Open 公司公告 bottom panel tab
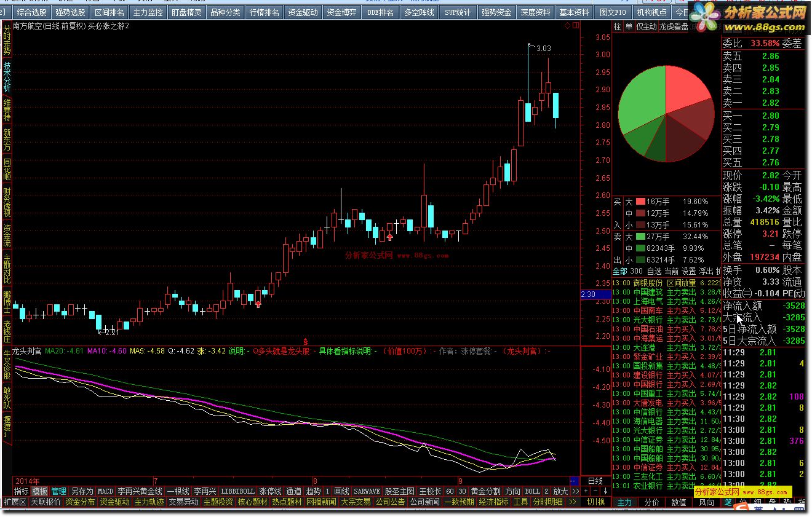The width and height of the screenshot is (812, 517). (390, 502)
